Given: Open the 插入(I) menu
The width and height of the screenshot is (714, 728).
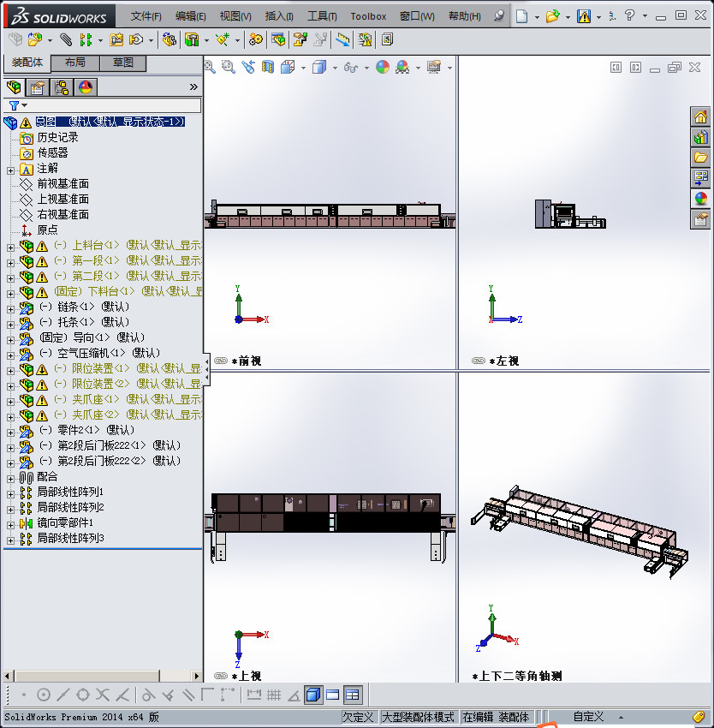Looking at the screenshot, I should click(279, 16).
